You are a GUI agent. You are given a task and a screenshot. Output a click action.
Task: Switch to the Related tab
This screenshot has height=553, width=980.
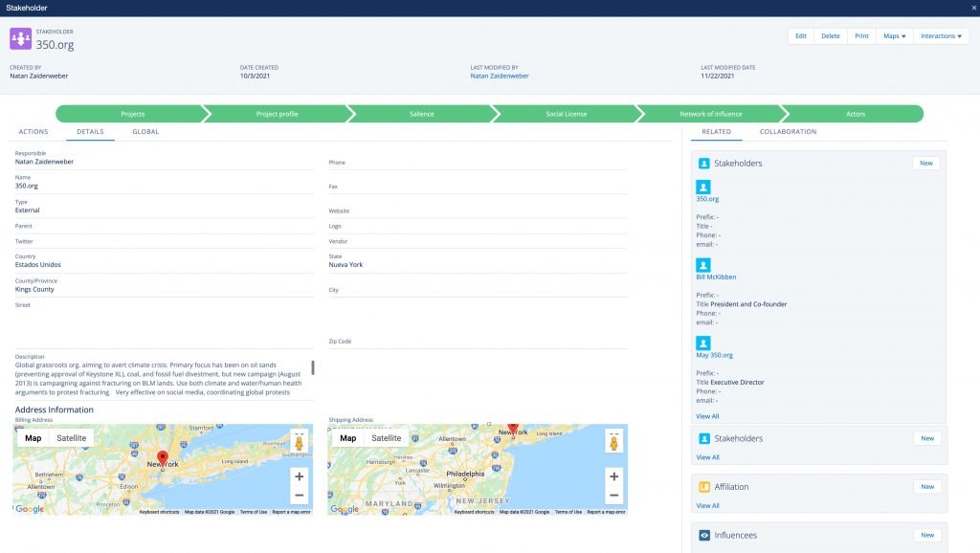point(716,132)
